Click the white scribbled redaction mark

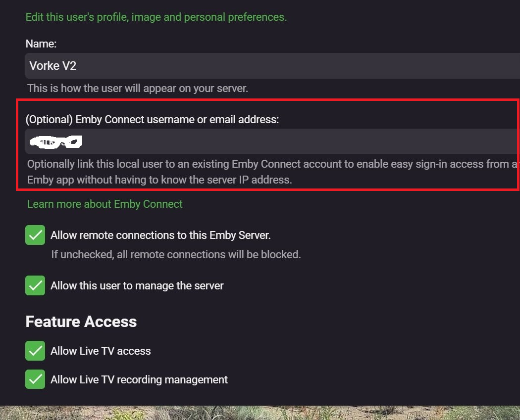(x=56, y=142)
